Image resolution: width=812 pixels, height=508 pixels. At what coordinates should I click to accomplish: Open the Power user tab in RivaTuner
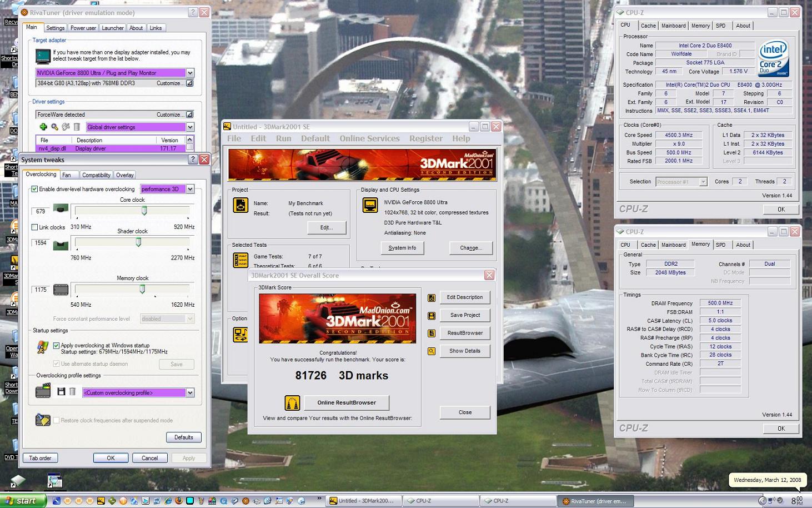[x=83, y=28]
